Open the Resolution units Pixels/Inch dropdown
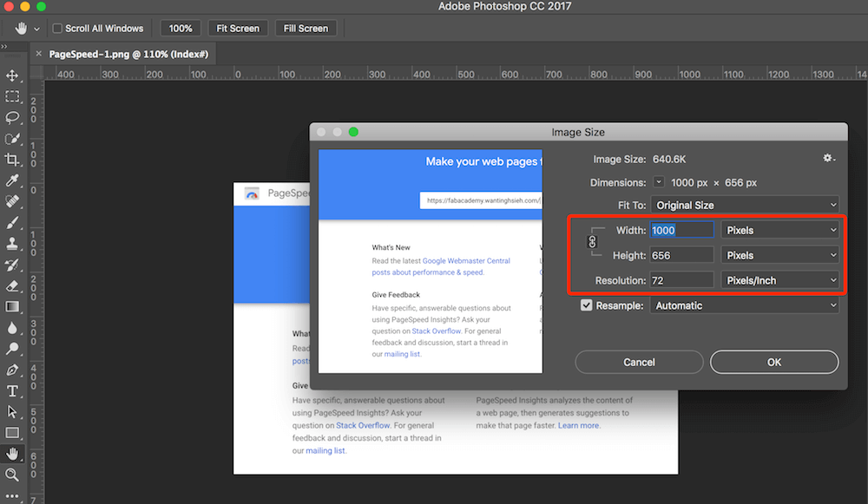The width and height of the screenshot is (868, 504). pos(779,280)
